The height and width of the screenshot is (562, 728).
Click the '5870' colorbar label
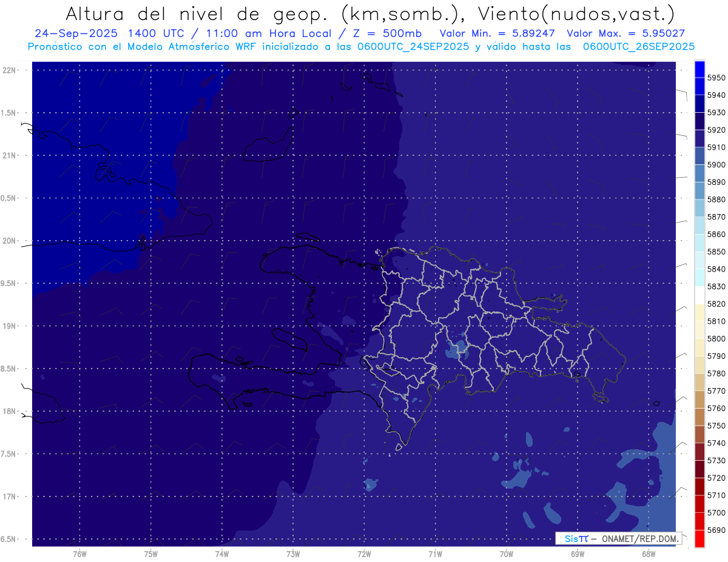[716, 216]
